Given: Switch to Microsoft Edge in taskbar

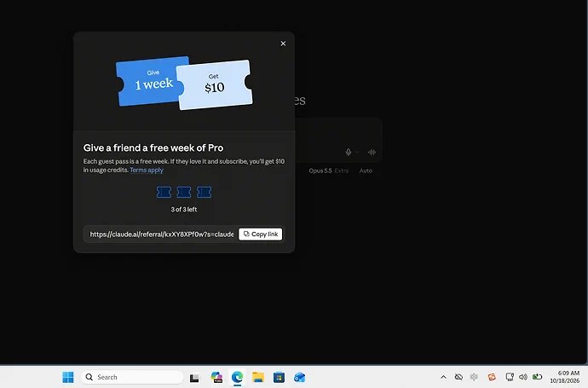Looking at the screenshot, I should click(237, 377).
